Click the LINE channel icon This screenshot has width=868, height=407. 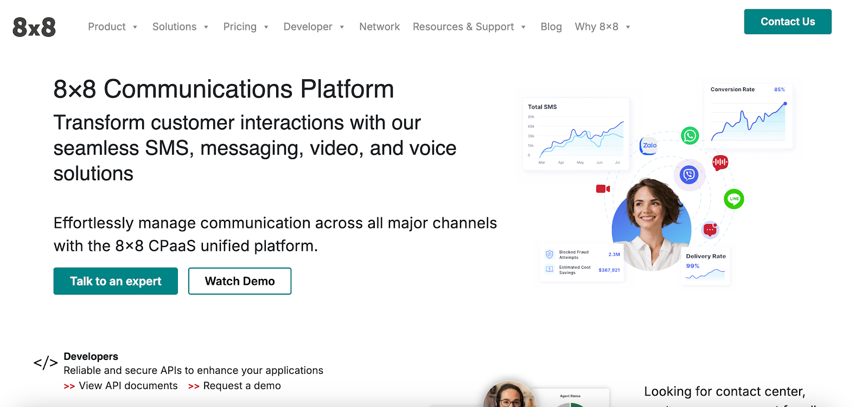734,199
